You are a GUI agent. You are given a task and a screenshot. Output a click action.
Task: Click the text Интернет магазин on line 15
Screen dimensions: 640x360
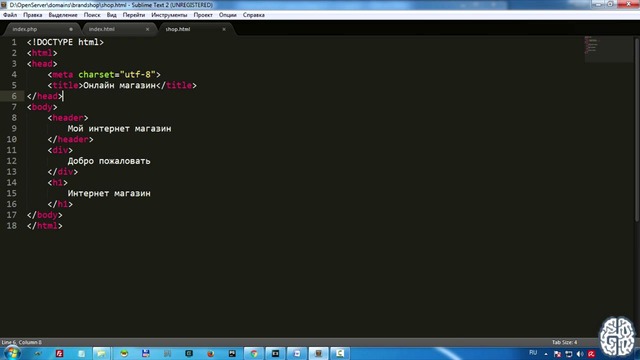coord(109,193)
